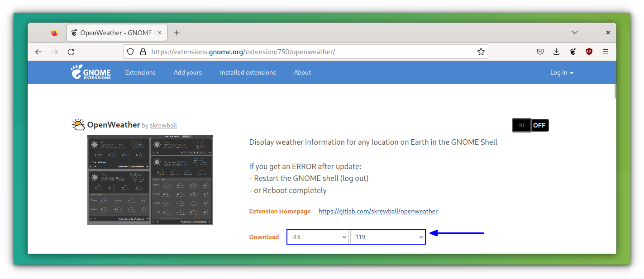
Task: Go back to the previous page
Action: (x=38, y=52)
